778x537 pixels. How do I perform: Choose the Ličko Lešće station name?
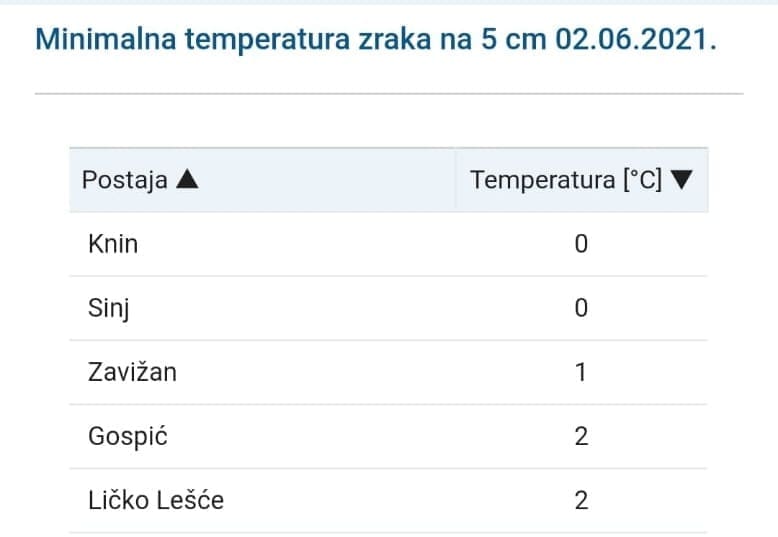click(x=155, y=500)
